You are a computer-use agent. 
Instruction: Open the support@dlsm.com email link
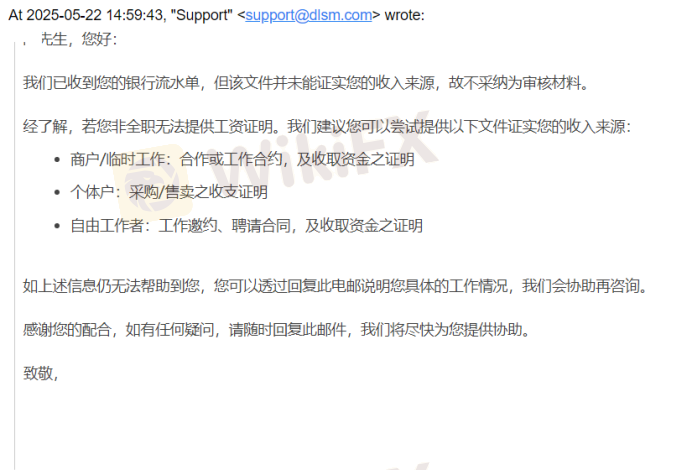click(308, 15)
